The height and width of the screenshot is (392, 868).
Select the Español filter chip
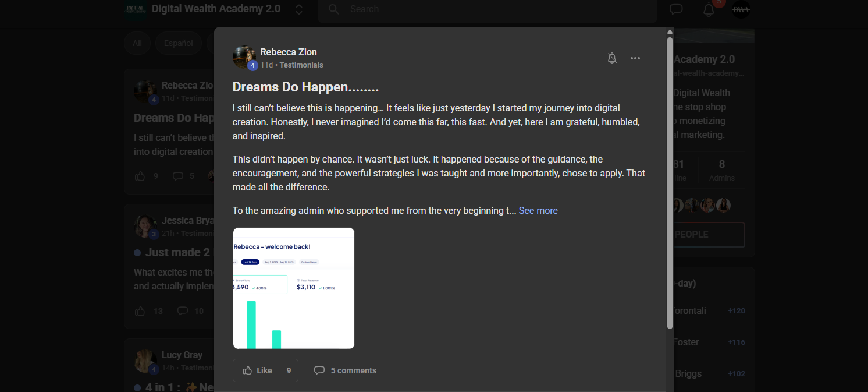pos(179,43)
